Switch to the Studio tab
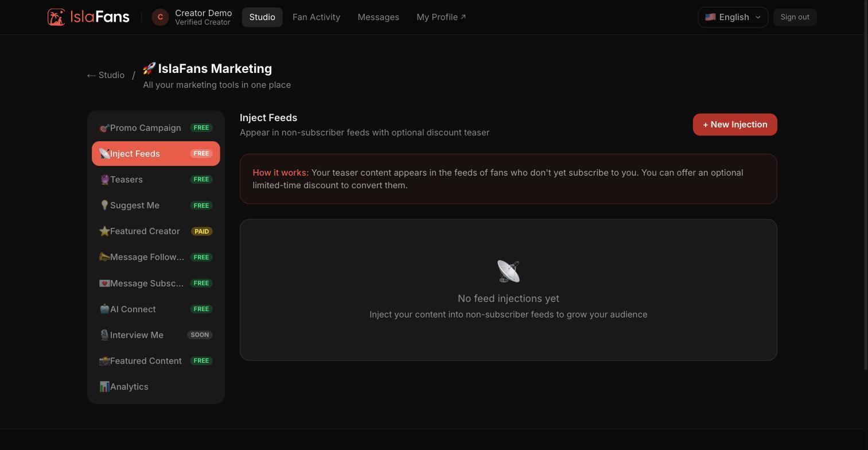 click(262, 17)
